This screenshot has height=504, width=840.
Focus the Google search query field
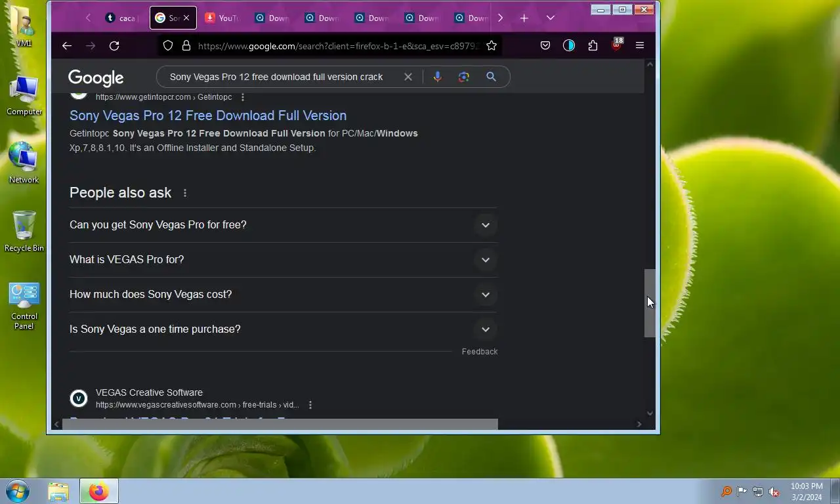tap(276, 77)
